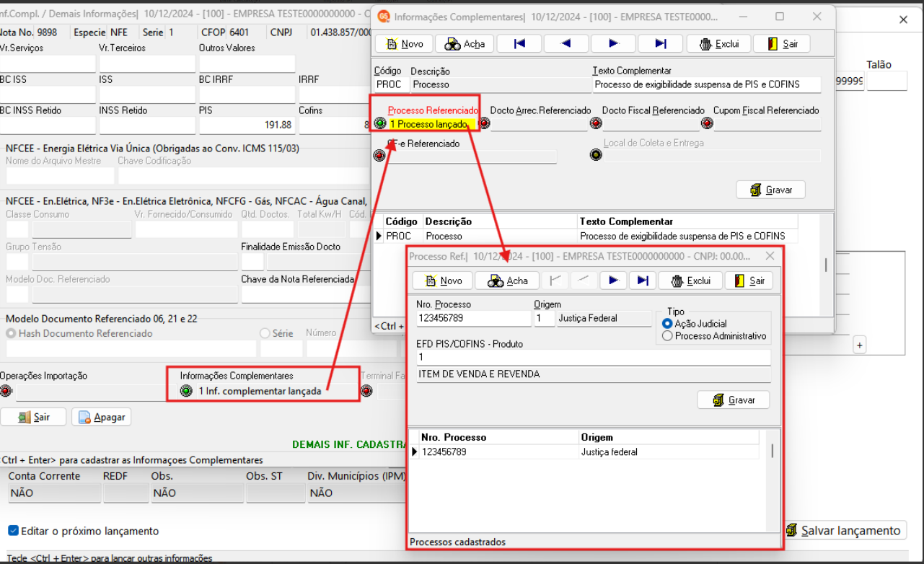924x564 pixels.
Task: Click Apagar button in main window
Action: [101, 417]
